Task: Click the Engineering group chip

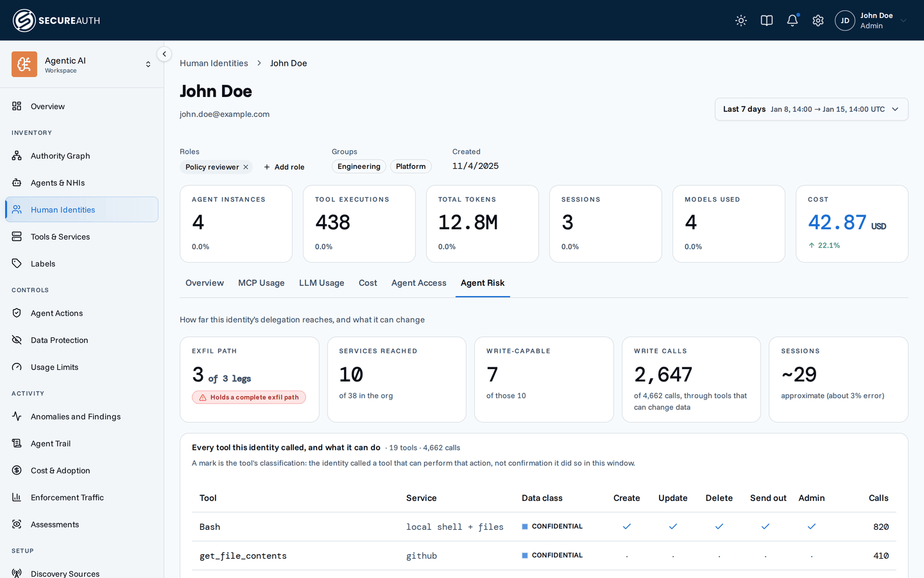Action: click(x=359, y=166)
